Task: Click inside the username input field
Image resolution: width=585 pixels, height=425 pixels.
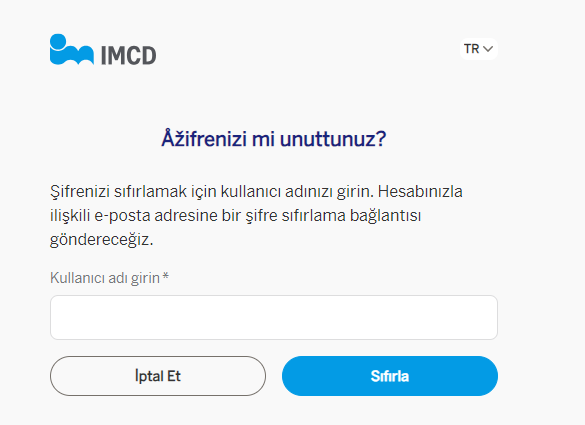Action: [x=274, y=318]
